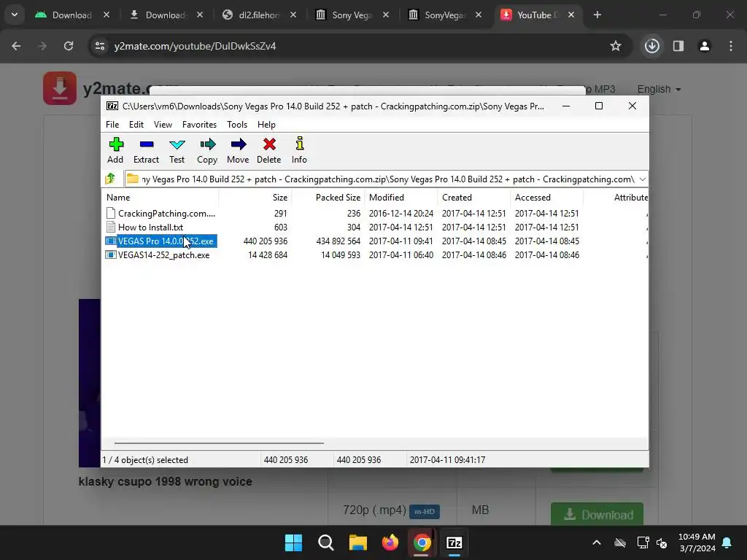Screen dimensions: 747x560
Task: Choose the Move toolbar icon
Action: [238, 150]
